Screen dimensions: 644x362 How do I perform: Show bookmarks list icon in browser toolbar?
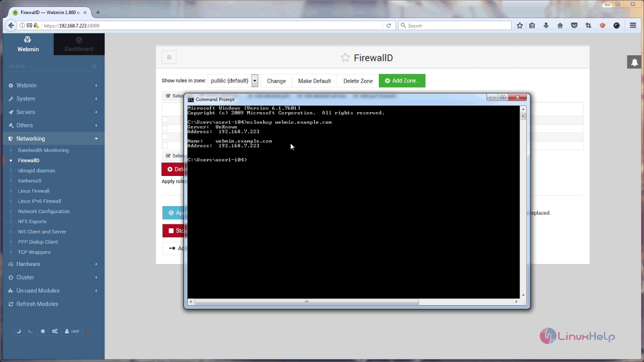pyautogui.click(x=532, y=26)
